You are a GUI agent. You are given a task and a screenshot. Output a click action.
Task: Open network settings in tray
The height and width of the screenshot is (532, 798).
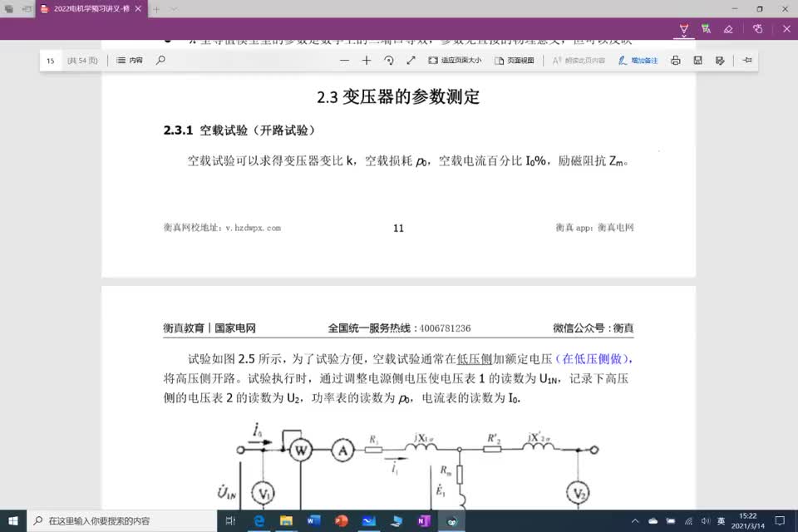(688, 521)
